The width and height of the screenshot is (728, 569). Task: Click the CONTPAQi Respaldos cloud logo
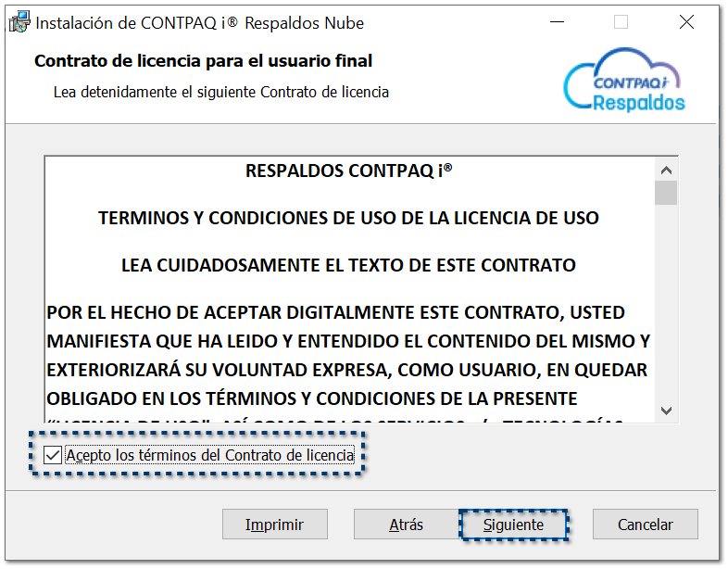click(624, 79)
